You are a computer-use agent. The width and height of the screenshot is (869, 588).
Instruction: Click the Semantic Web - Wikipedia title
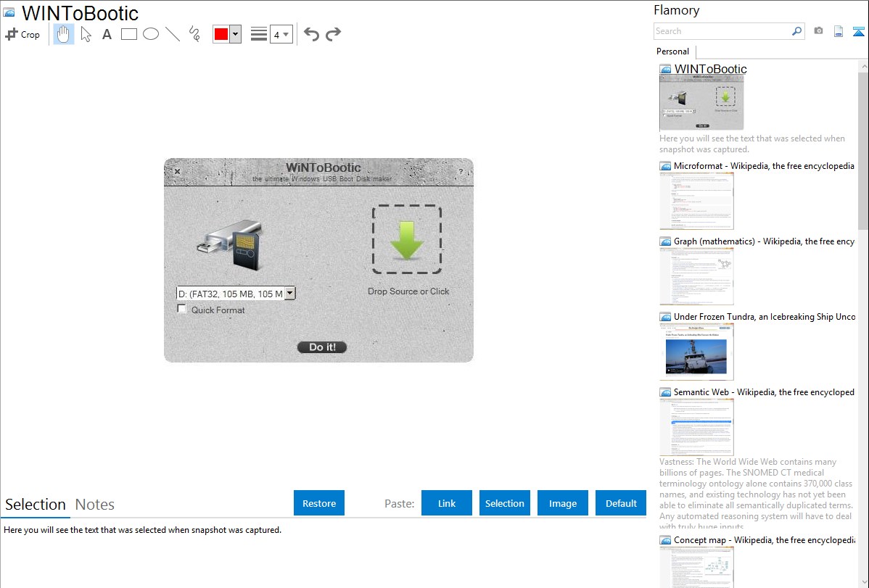(x=764, y=392)
